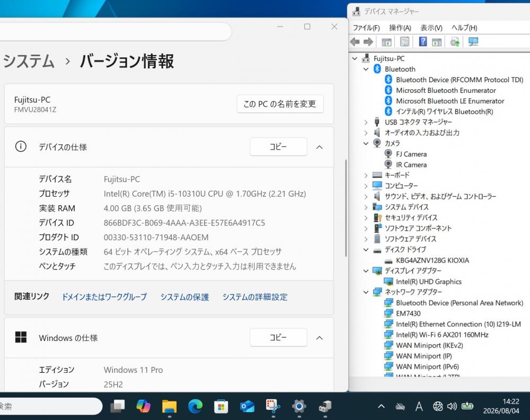The height and width of the screenshot is (420, 530).
Task: Open the ヘルプ(H) menu
Action: click(464, 28)
